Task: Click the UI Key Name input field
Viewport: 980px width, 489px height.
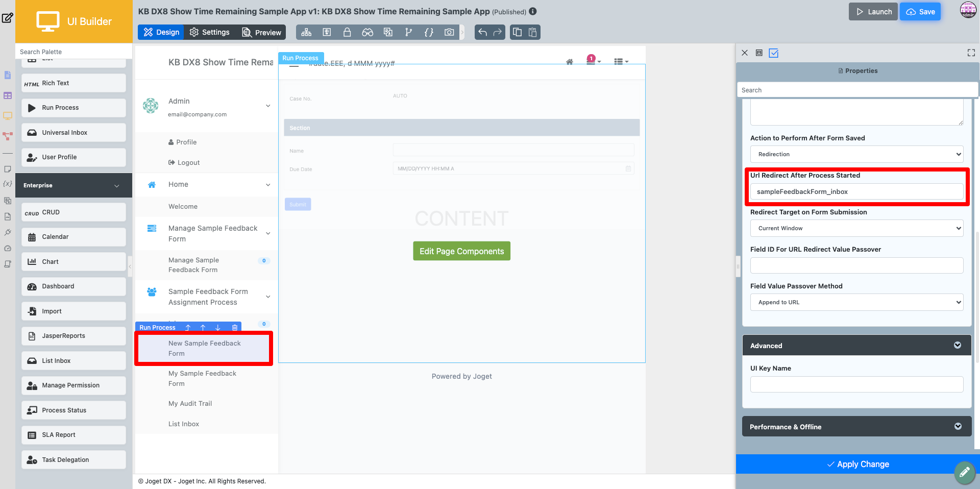Action: pyautogui.click(x=856, y=384)
